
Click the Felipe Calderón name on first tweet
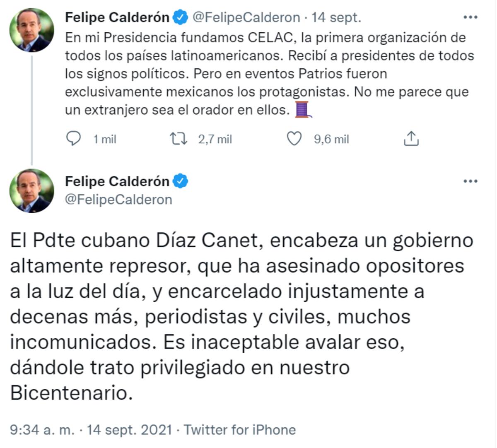point(117,17)
